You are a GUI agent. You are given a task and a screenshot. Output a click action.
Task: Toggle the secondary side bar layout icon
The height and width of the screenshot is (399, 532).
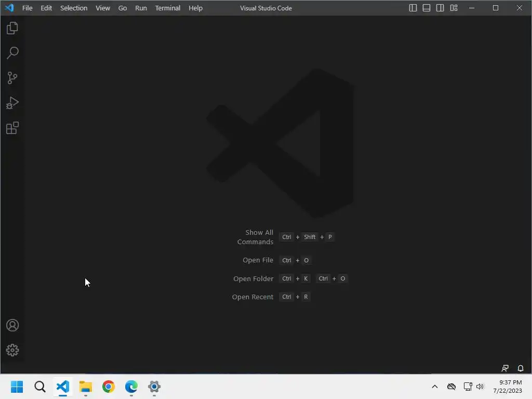pyautogui.click(x=440, y=8)
